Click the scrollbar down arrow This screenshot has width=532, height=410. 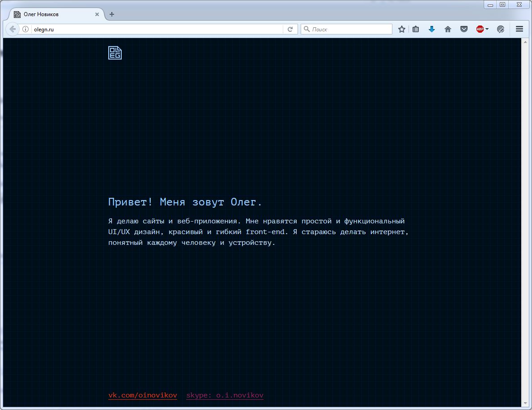coord(526,403)
